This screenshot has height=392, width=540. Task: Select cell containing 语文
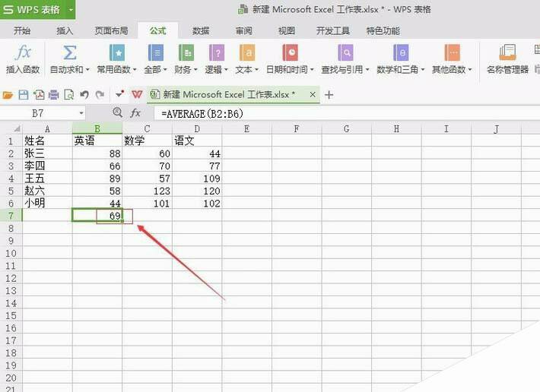[197, 141]
